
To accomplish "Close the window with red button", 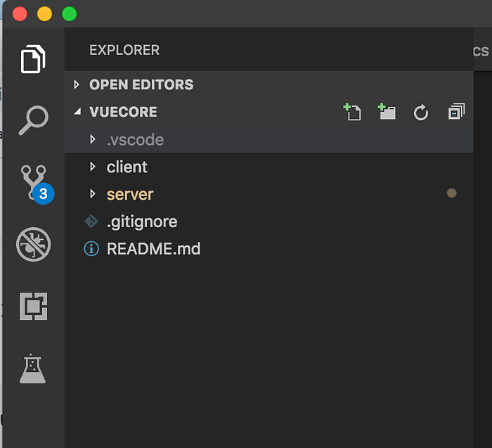I will pos(20,14).
